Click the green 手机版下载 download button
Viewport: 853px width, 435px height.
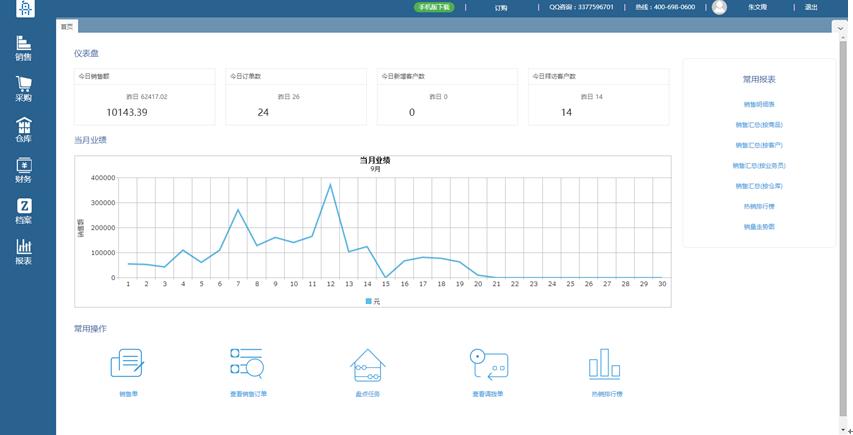[x=434, y=7]
